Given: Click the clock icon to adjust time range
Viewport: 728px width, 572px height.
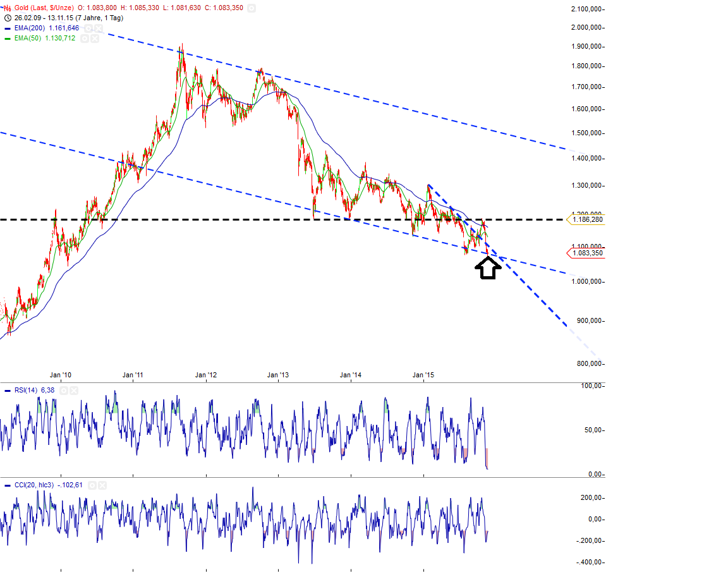Looking at the screenshot, I should pos(8,18).
